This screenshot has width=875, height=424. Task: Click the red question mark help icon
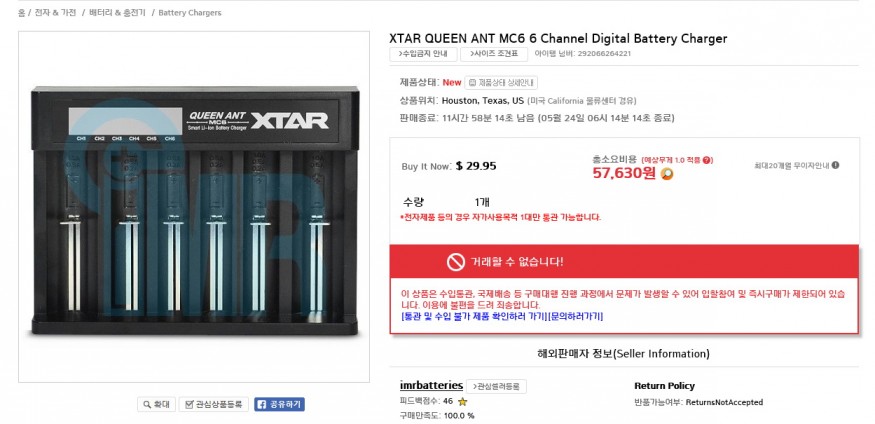(707, 160)
